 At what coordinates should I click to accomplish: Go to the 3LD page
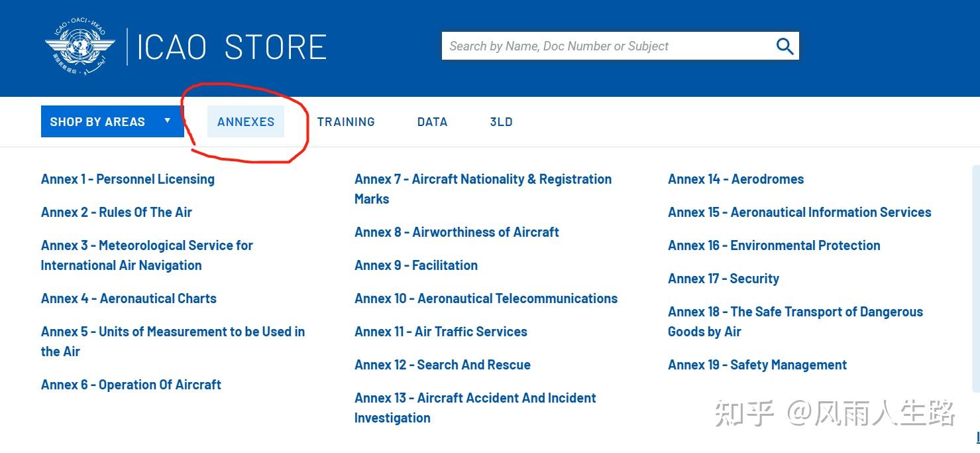coord(501,121)
